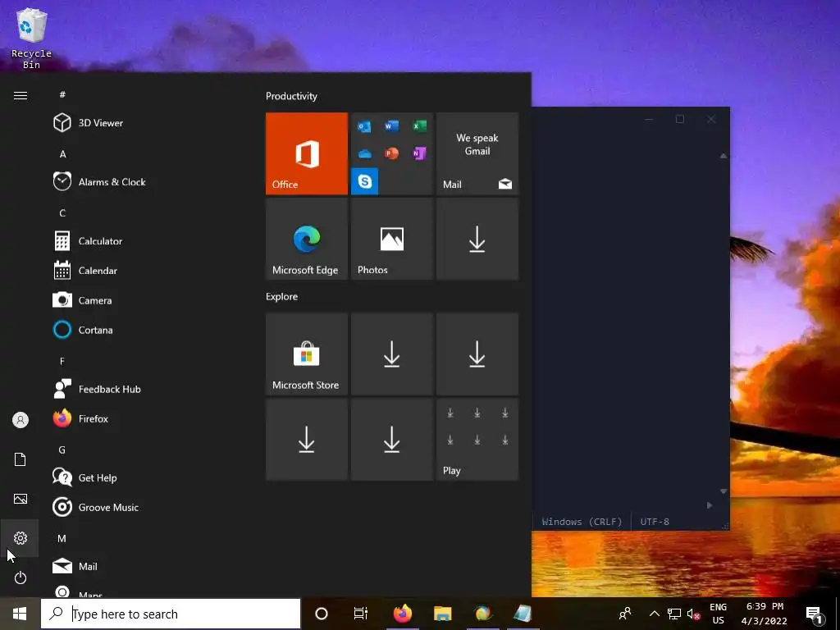
Task: Maximize the background editor window
Action: pos(680,119)
